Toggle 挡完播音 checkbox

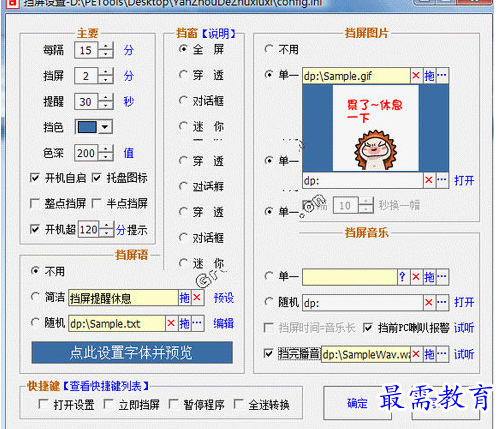(x=268, y=354)
